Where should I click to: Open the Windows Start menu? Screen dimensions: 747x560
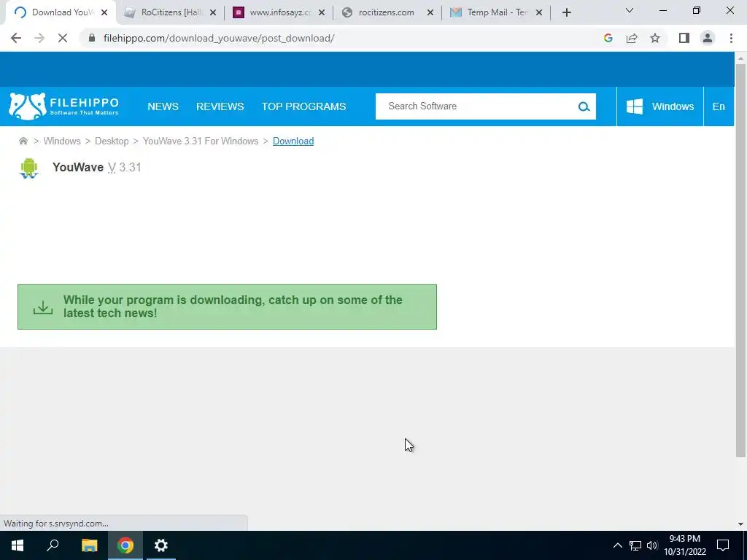point(18,545)
